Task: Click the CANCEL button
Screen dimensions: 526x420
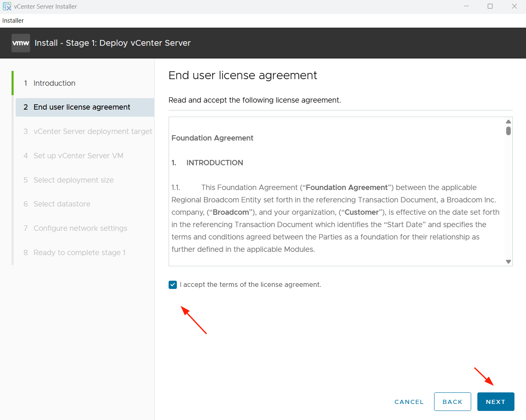Action: [x=409, y=402]
